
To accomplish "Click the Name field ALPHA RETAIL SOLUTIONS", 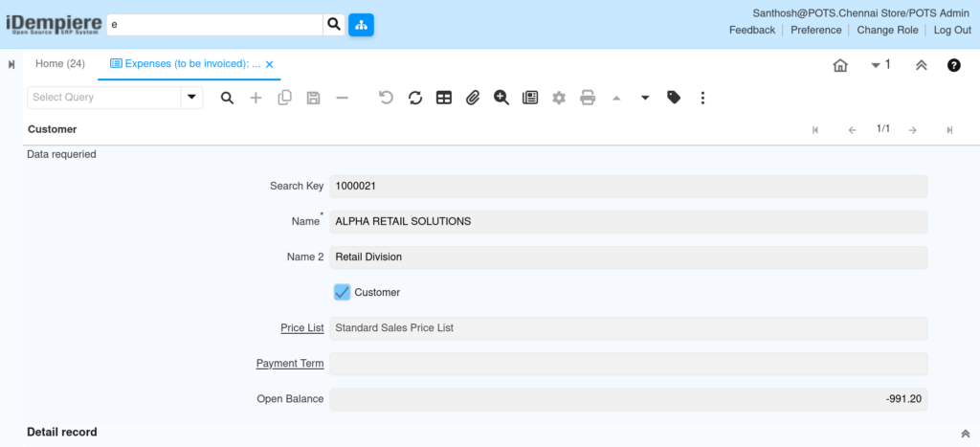I will 628,221.
